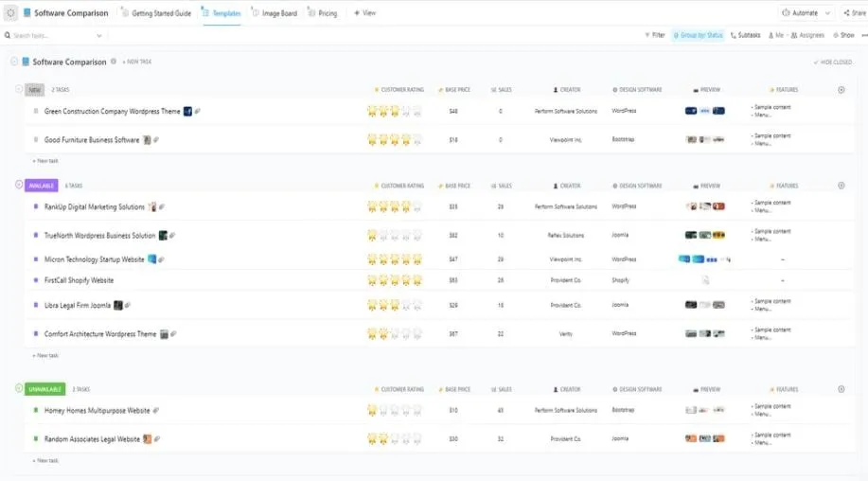Screen dimensions: 868x481
Task: Click the Share button
Action: point(855,12)
